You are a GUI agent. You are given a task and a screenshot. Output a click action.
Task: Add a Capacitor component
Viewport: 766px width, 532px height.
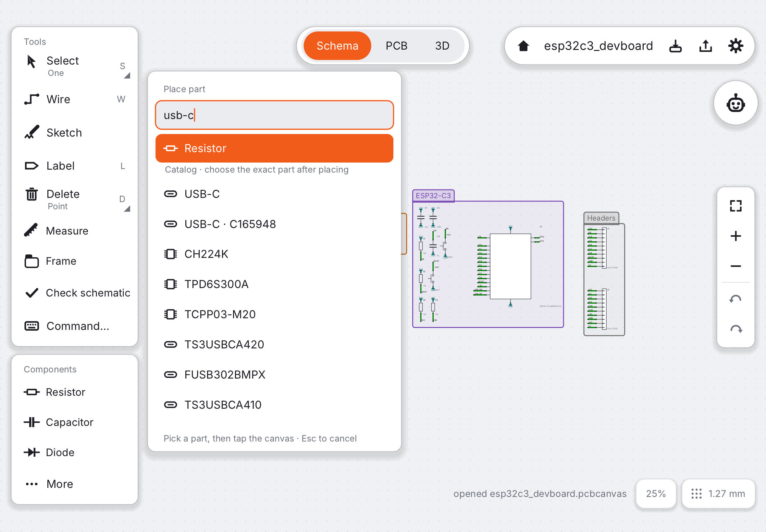(75, 422)
